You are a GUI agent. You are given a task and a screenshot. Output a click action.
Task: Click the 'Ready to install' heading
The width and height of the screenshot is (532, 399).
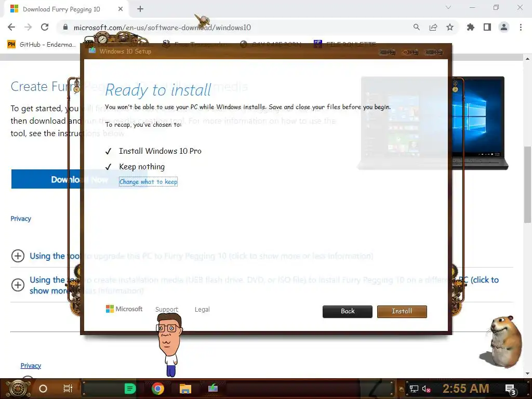(x=158, y=90)
